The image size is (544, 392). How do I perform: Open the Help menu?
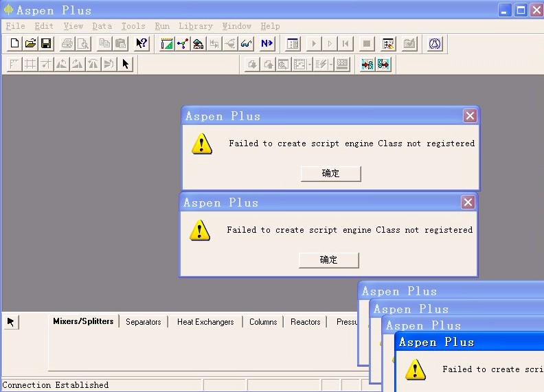coord(270,26)
